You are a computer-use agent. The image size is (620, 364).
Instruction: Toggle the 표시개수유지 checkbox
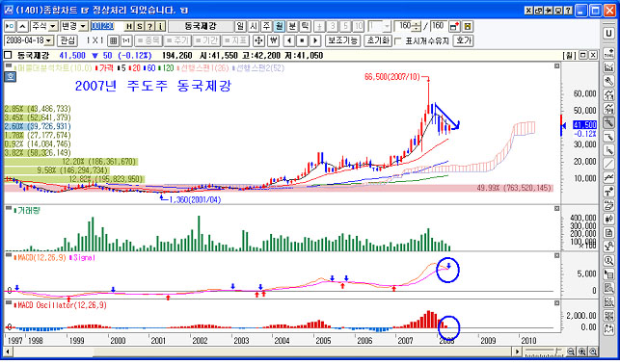tap(398, 41)
